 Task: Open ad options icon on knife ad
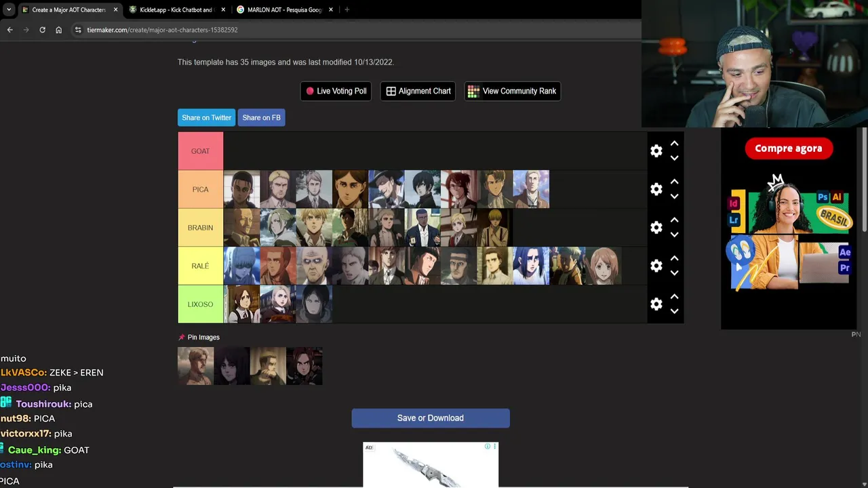[x=494, y=447]
